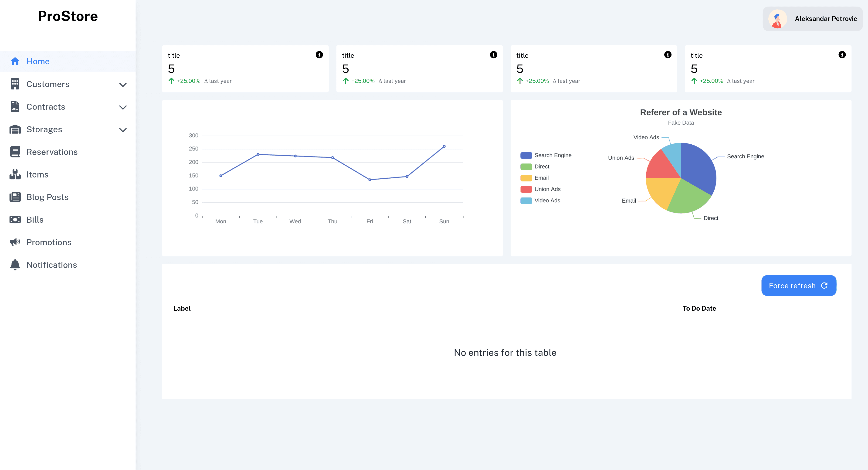
Task: Click 'No entries for this table' text
Action: point(505,353)
